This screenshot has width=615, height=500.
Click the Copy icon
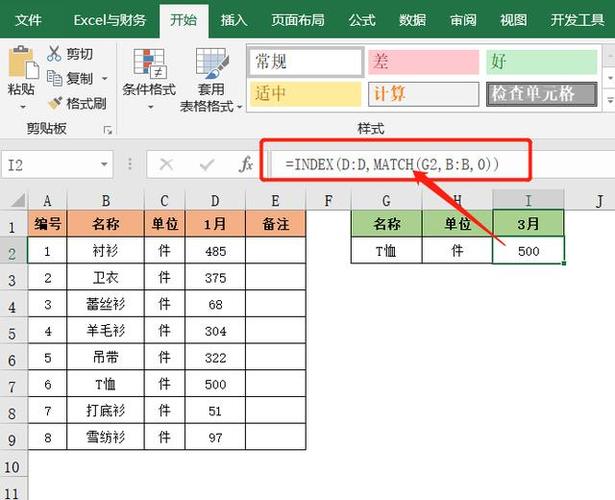(x=55, y=78)
